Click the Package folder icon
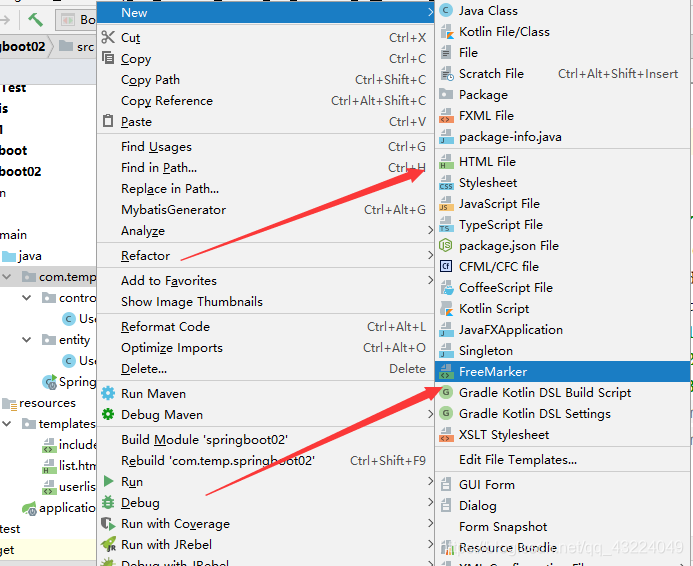 [446, 95]
